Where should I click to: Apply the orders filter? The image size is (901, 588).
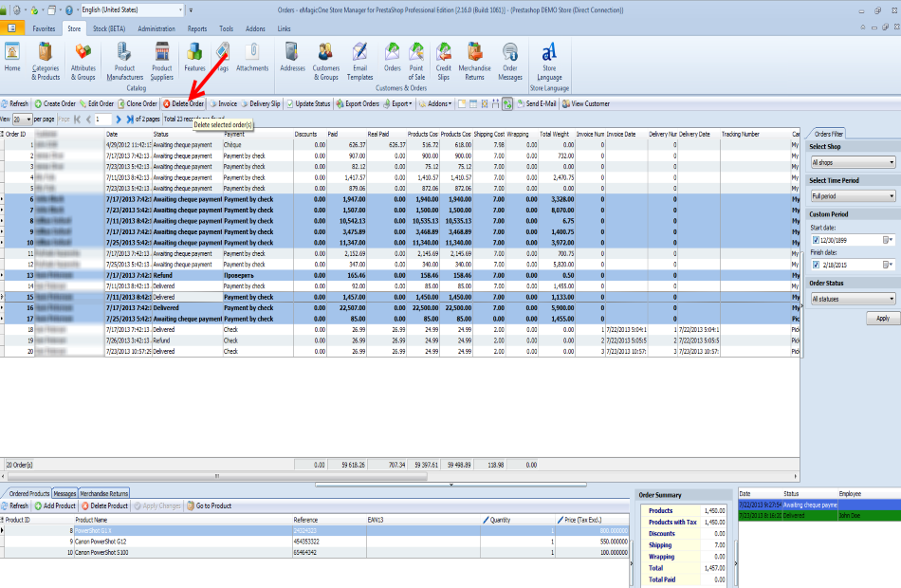point(883,319)
